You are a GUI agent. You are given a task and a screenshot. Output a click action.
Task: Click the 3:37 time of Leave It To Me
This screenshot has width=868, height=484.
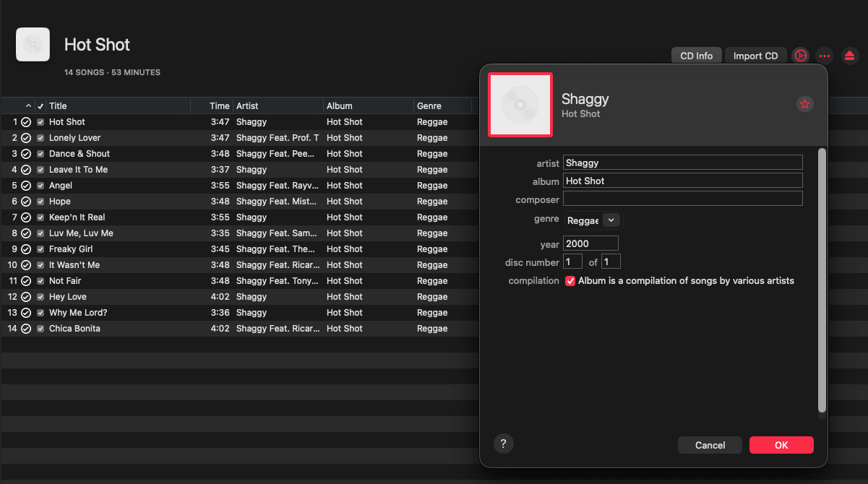pos(220,170)
